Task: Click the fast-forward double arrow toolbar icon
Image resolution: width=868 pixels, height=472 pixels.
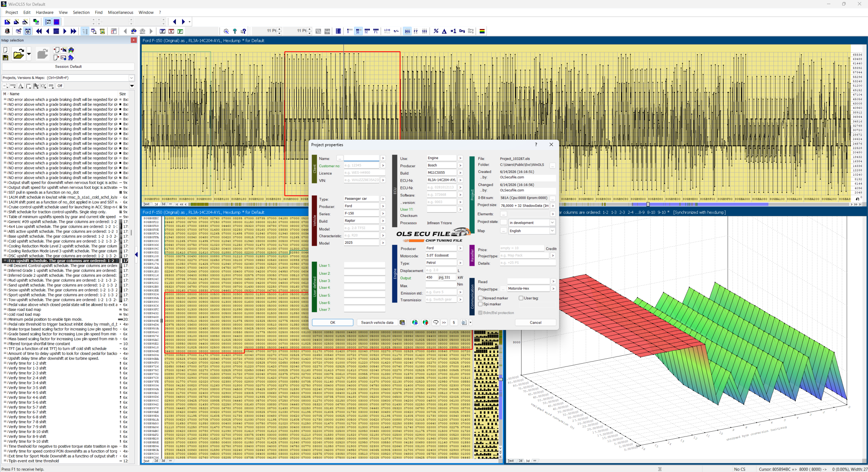Action: click(74, 31)
